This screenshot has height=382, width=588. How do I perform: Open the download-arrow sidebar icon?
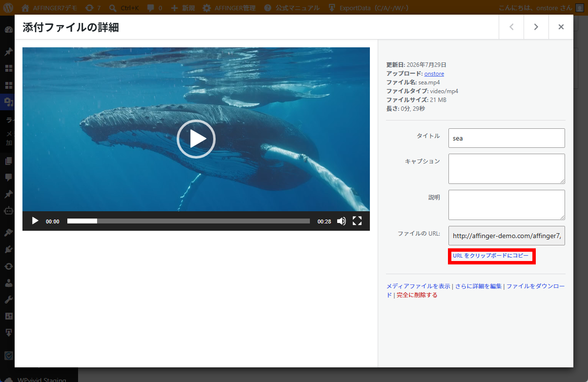coord(8,333)
